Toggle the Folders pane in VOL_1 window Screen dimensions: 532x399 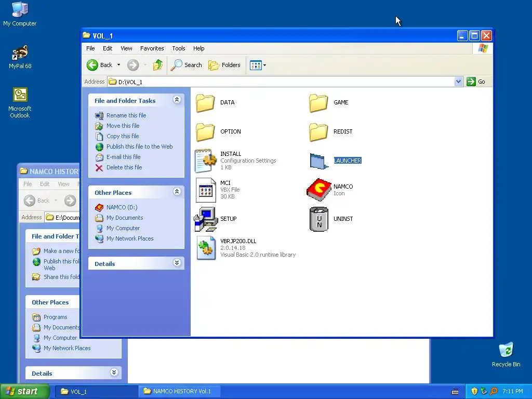coord(224,65)
